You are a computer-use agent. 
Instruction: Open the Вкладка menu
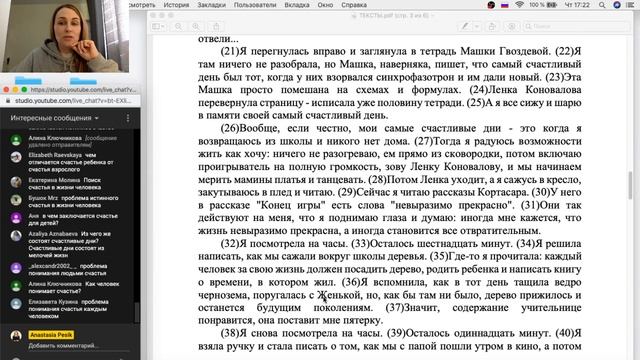click(297, 5)
